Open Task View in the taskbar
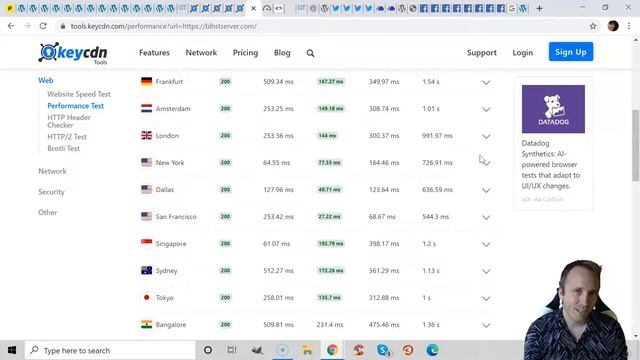Image resolution: width=640 pixels, height=360 pixels. [232, 350]
